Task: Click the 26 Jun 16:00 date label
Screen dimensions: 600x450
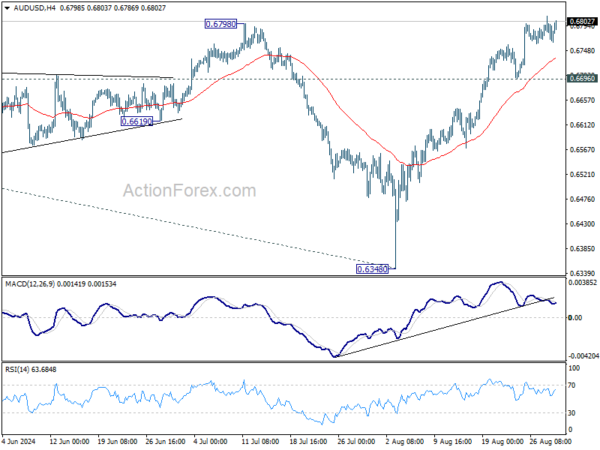Action: point(165,441)
